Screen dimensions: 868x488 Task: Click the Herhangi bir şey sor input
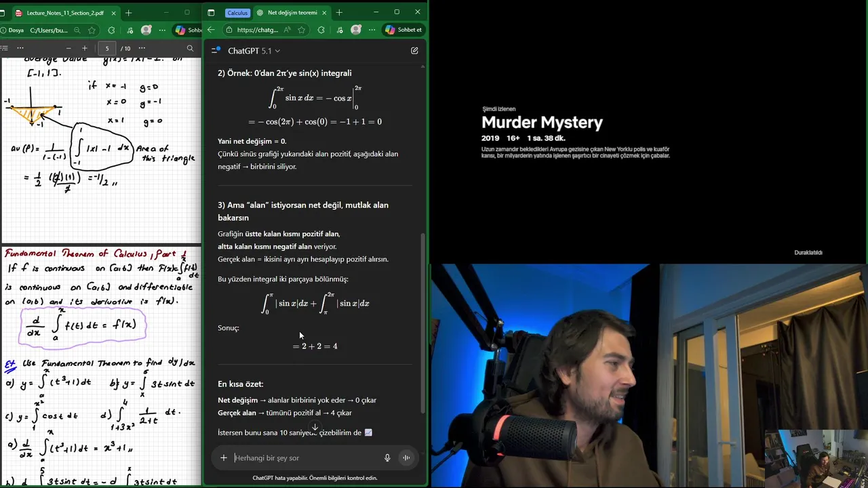pos(304,458)
